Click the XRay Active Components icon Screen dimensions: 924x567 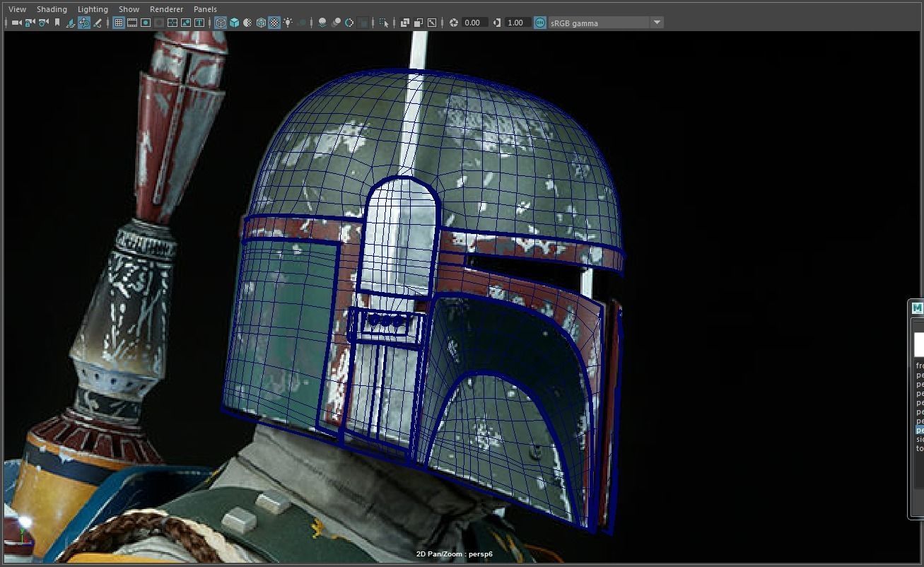419,23
